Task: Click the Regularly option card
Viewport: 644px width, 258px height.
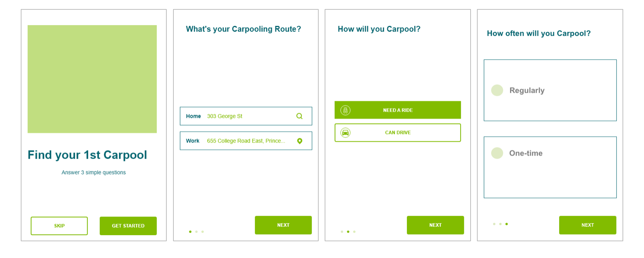Action: click(550, 90)
